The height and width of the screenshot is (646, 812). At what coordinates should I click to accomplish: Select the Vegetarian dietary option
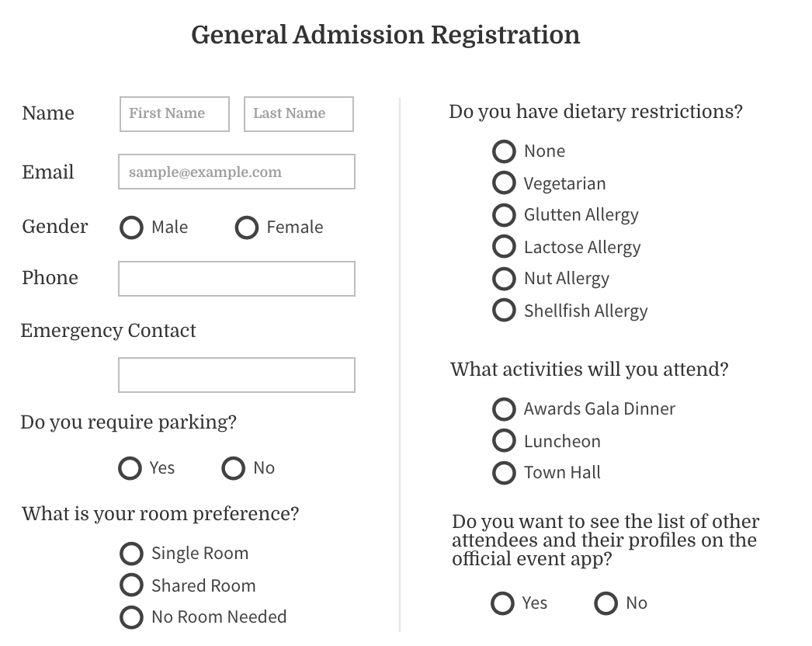point(504,183)
